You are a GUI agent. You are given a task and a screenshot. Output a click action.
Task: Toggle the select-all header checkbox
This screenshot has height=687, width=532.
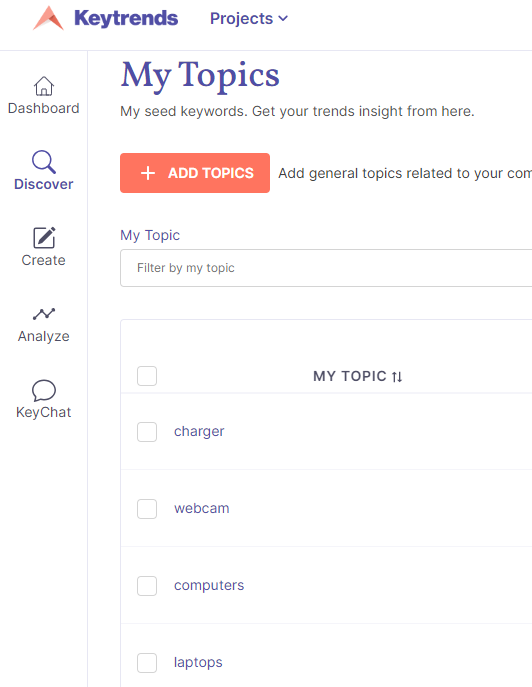pos(147,376)
